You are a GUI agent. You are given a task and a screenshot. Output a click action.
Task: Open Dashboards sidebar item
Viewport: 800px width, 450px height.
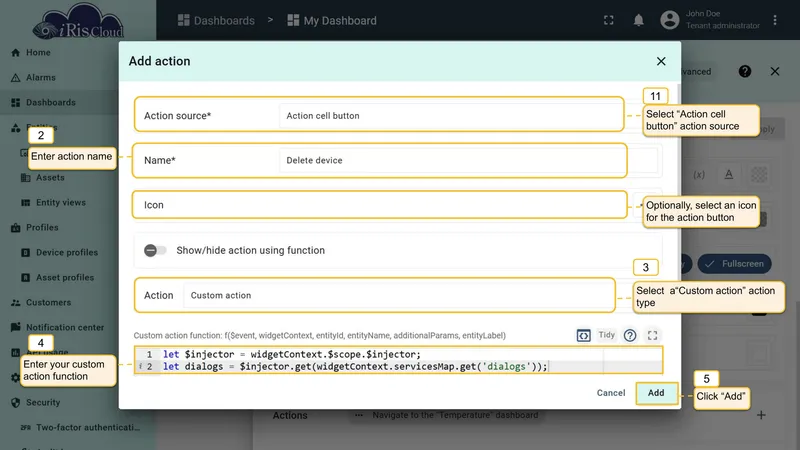click(51, 103)
